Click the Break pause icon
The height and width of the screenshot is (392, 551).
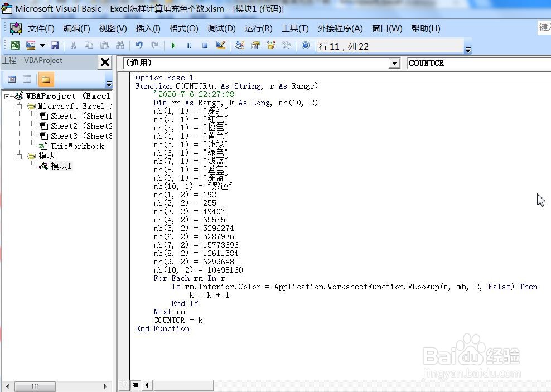(190, 45)
